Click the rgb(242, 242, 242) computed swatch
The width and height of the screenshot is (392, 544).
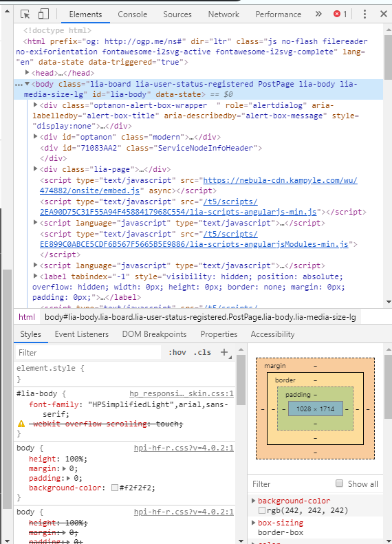point(262,510)
